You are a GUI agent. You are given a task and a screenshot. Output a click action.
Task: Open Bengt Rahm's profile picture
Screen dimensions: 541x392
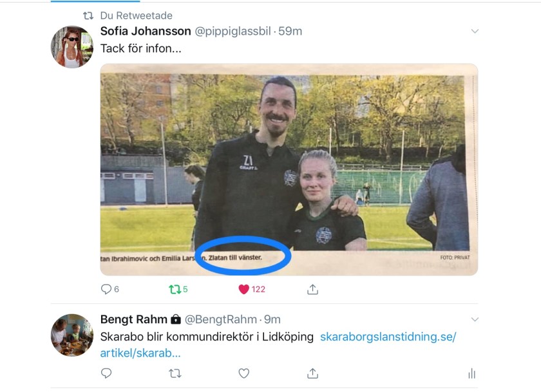[x=72, y=335]
